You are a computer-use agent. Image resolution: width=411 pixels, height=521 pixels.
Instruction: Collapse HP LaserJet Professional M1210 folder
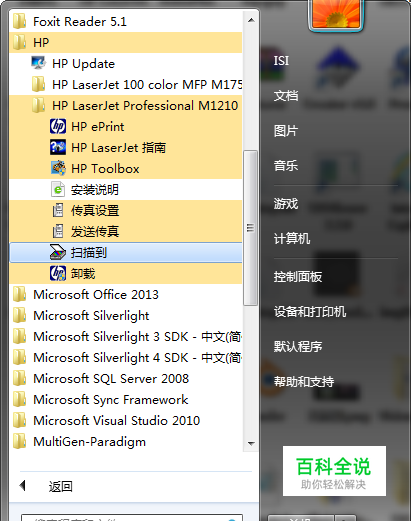(x=126, y=105)
